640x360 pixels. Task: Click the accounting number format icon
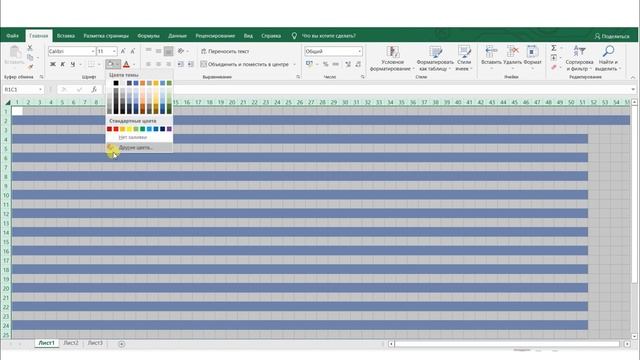[x=309, y=64]
